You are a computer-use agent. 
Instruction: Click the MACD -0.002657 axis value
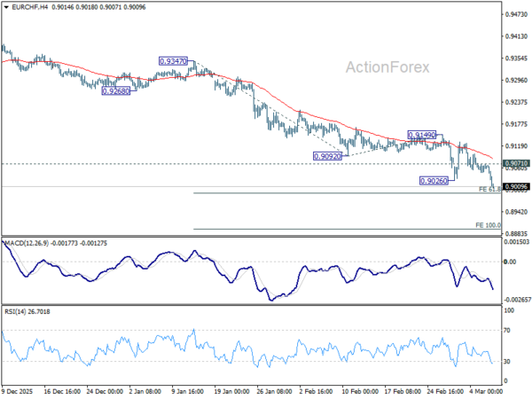pos(516,300)
